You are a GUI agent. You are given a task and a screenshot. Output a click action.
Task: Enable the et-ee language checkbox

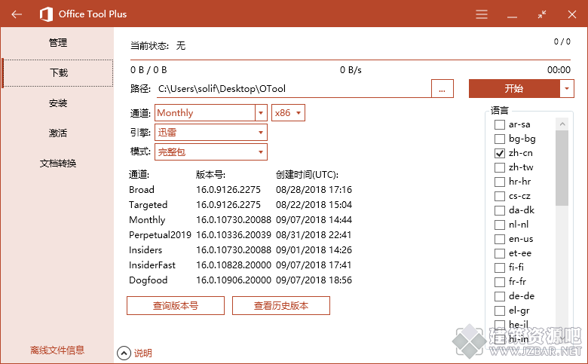pos(500,253)
